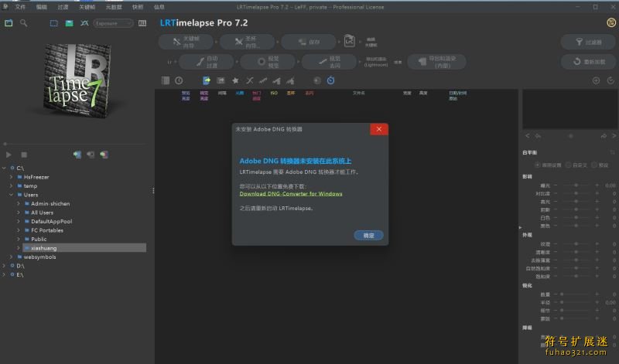Open the 关键帧 menu

point(87,7)
